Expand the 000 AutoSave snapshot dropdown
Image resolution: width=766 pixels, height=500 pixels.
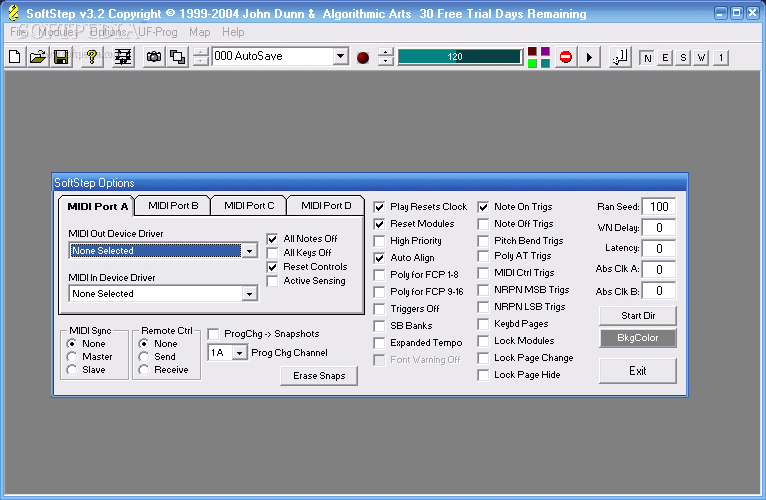click(340, 56)
